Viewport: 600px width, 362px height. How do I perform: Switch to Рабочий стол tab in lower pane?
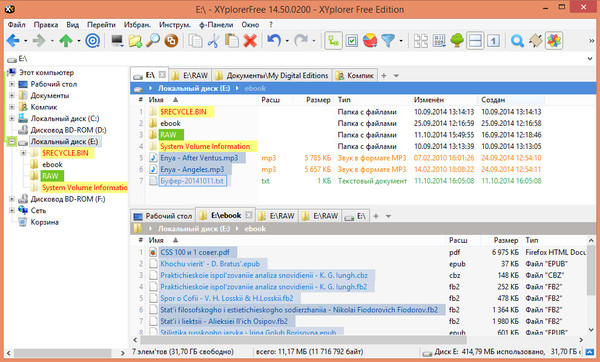coord(163,216)
